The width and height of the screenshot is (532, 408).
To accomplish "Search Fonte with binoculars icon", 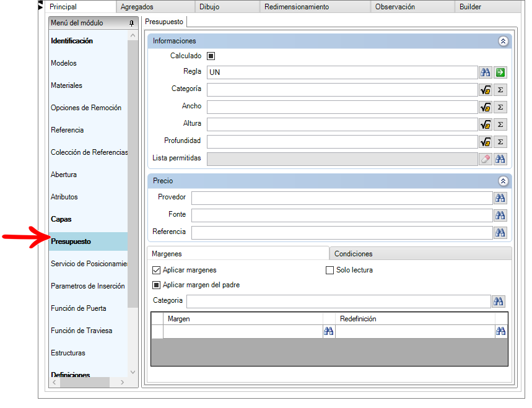I will click(500, 215).
